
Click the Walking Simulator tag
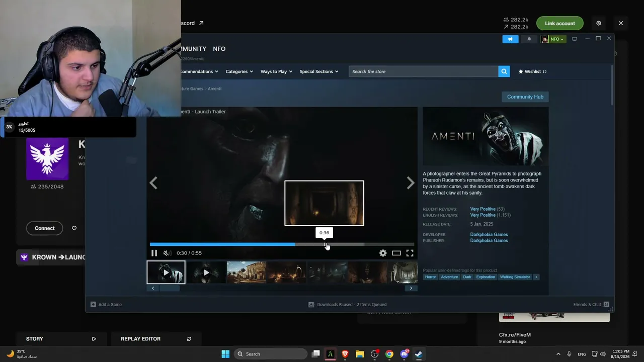coord(515,277)
